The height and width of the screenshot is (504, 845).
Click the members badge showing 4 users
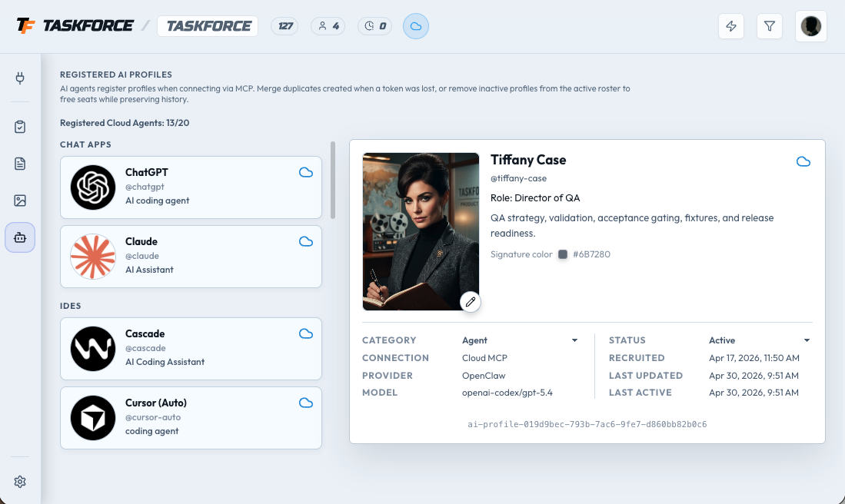pyautogui.click(x=328, y=25)
